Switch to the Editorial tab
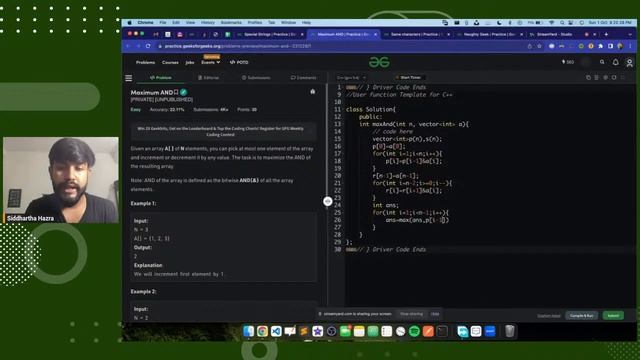The image size is (640, 360). (209, 78)
